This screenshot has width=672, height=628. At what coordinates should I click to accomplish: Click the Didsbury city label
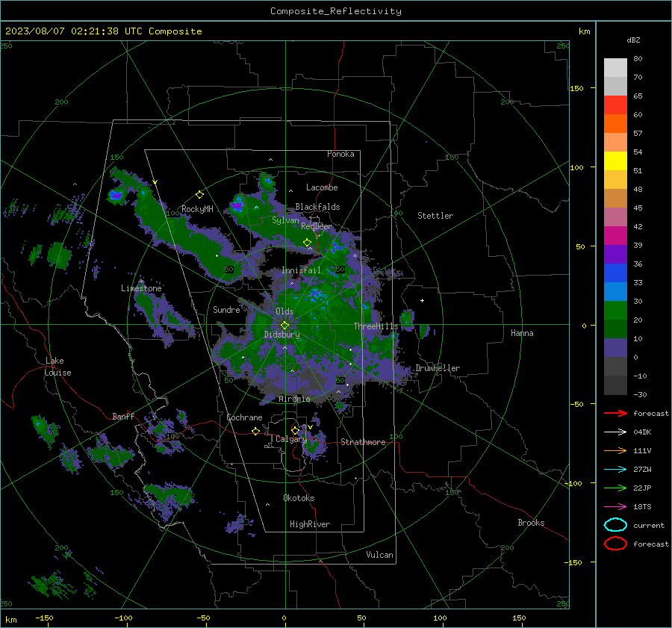click(x=281, y=335)
